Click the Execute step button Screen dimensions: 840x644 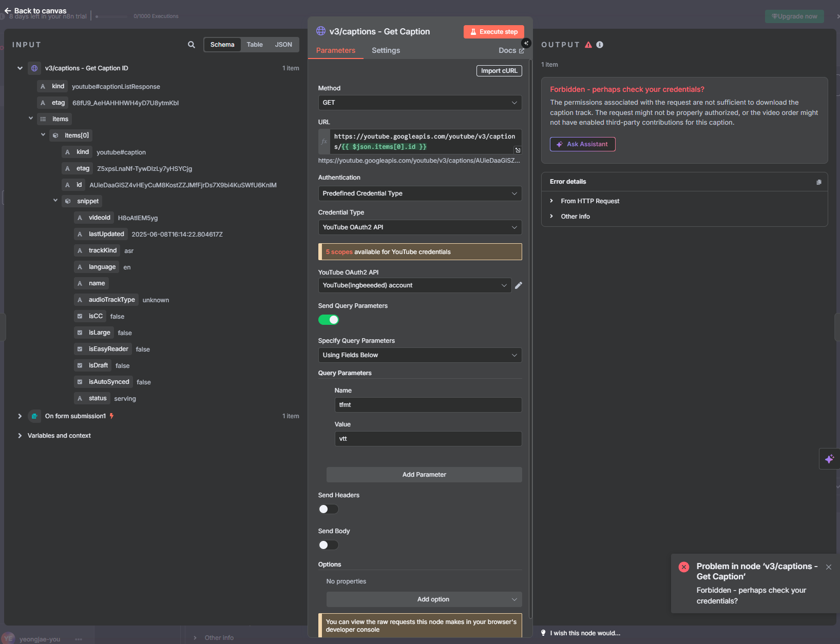[x=494, y=32]
